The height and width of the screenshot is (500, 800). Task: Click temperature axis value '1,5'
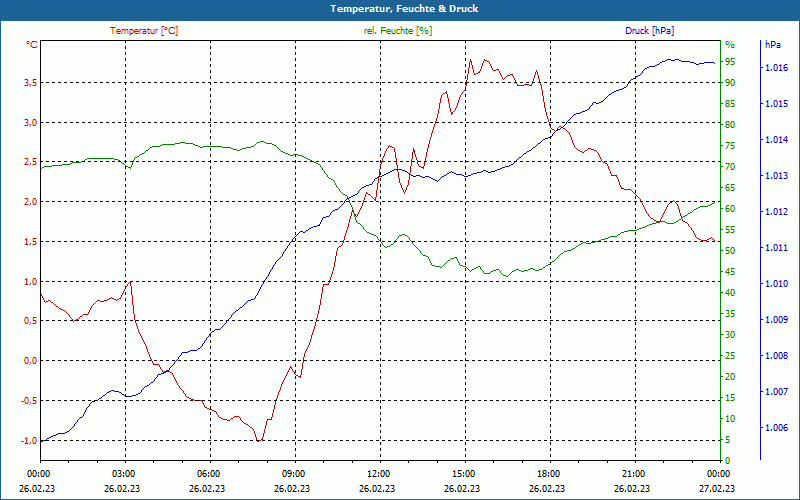pos(31,241)
